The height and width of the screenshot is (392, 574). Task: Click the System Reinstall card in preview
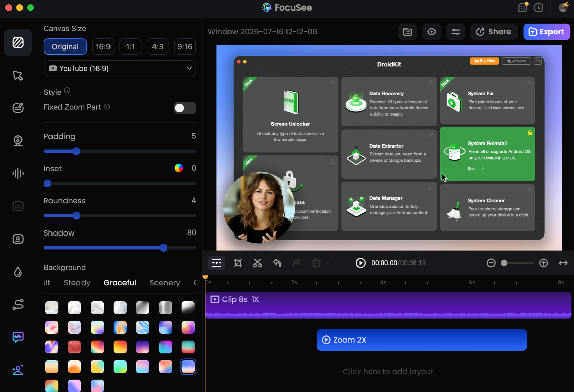click(487, 154)
